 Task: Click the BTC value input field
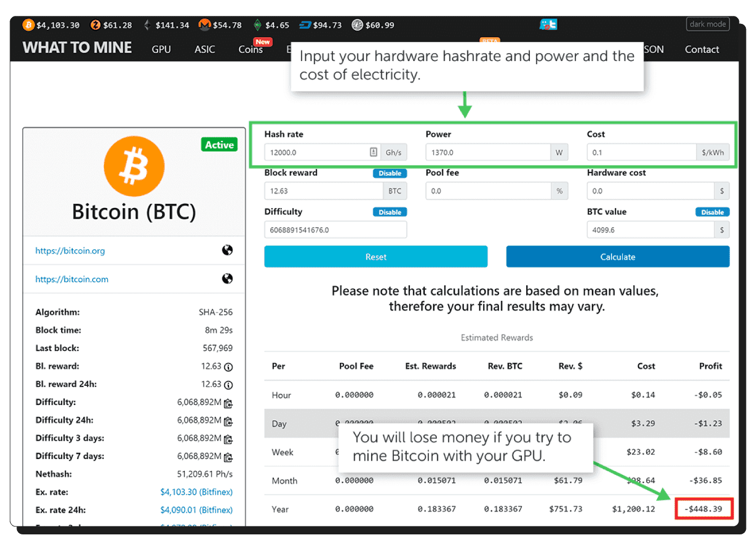650,230
